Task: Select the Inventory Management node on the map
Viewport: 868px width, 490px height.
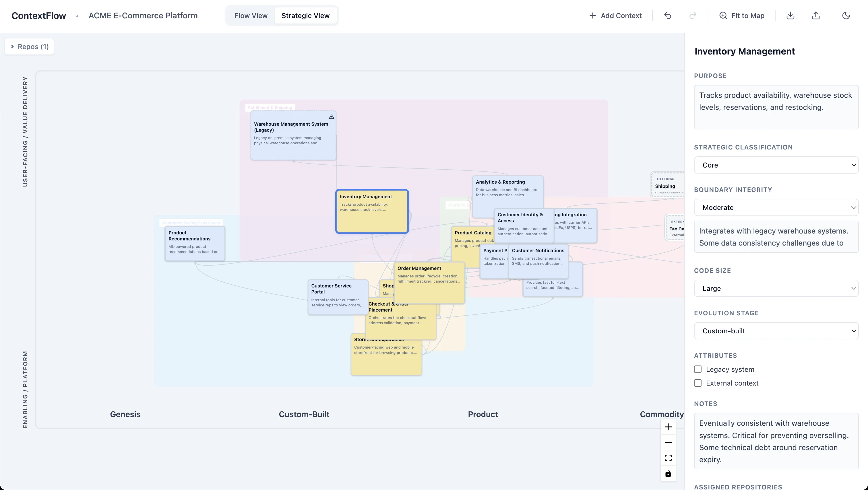Action: pyautogui.click(x=372, y=211)
